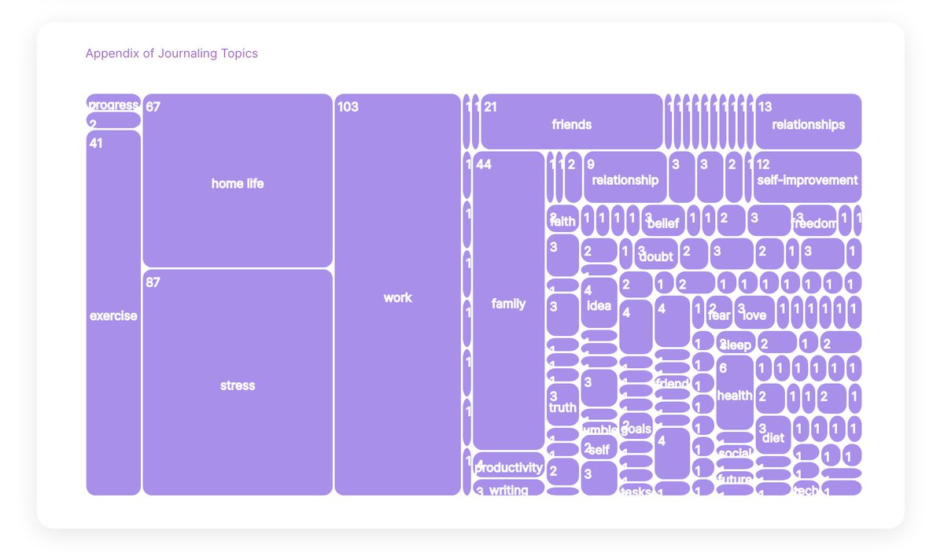Click the 'diet' tile
This screenshot has width=944, height=560.
point(773,435)
